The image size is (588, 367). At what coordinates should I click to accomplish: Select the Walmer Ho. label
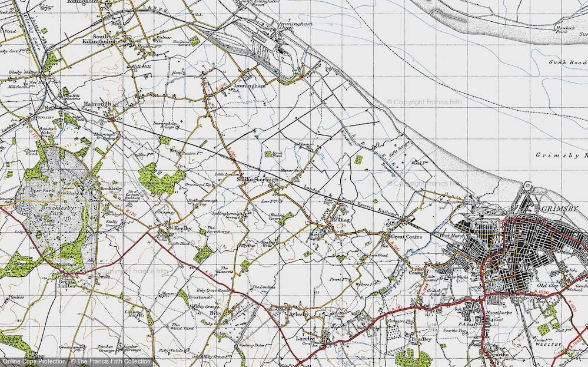(x=164, y=39)
